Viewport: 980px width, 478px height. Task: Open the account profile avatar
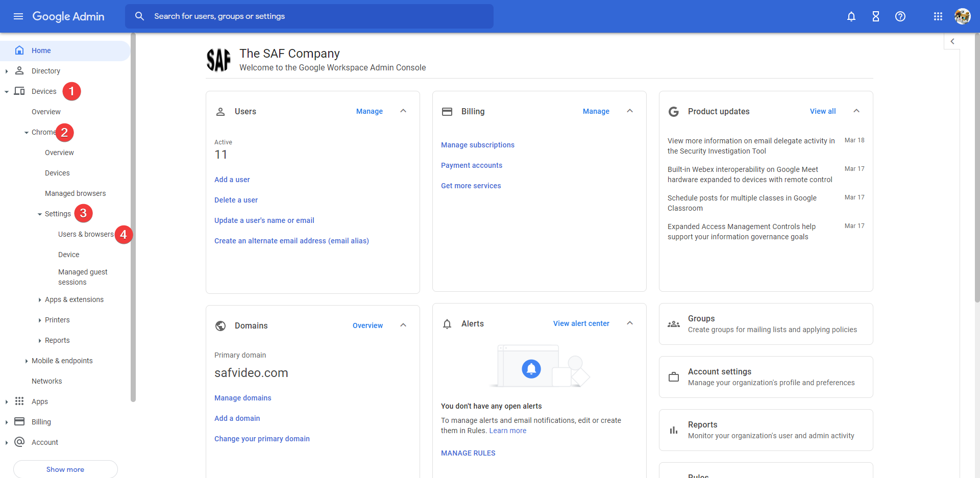(962, 16)
